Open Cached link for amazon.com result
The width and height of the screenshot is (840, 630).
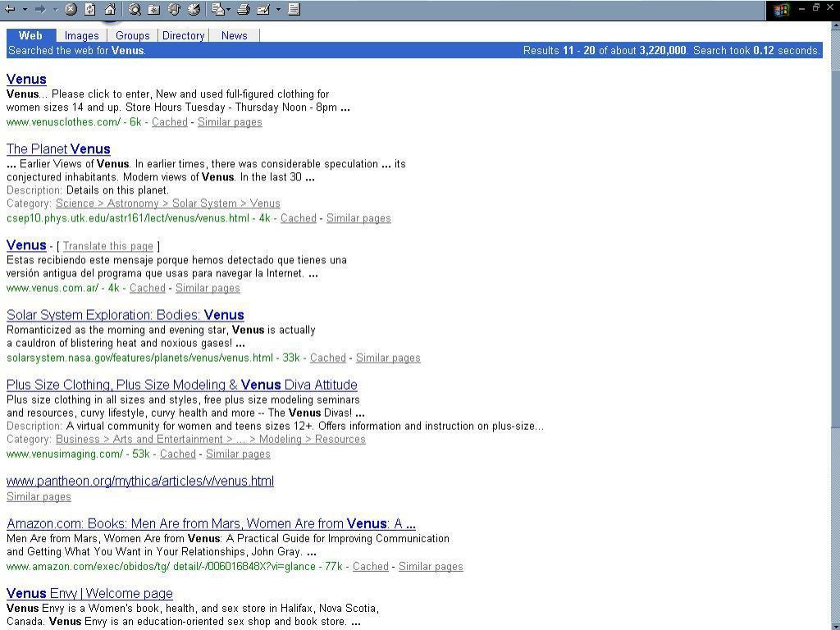370,567
